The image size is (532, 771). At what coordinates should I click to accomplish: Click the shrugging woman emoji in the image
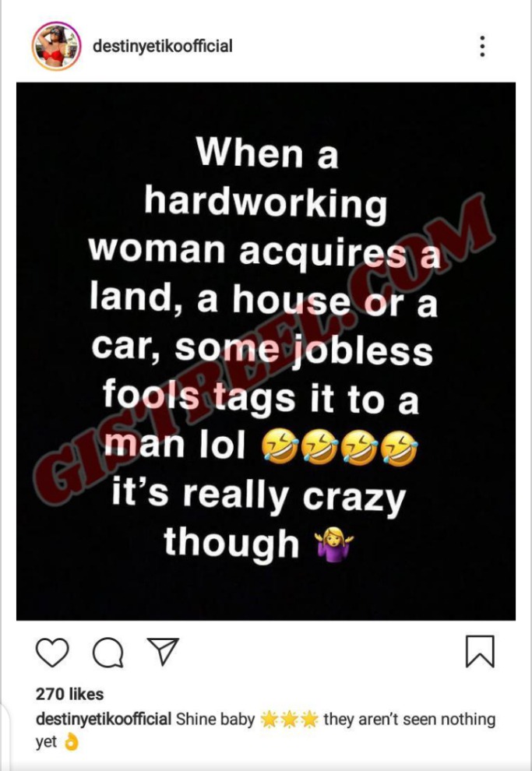pyautogui.click(x=335, y=544)
